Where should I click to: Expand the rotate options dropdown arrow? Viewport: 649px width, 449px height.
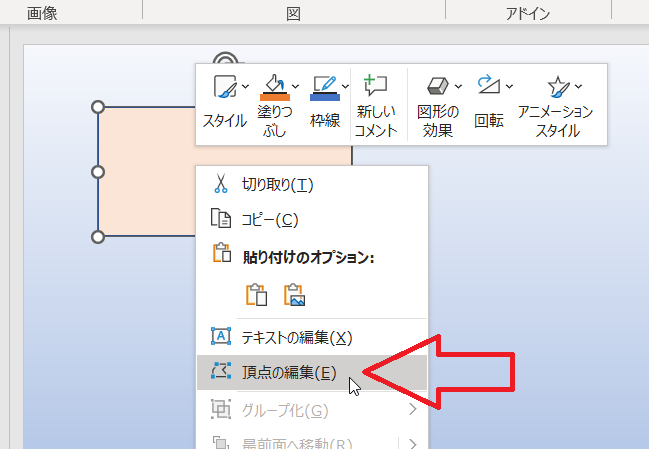click(x=509, y=87)
